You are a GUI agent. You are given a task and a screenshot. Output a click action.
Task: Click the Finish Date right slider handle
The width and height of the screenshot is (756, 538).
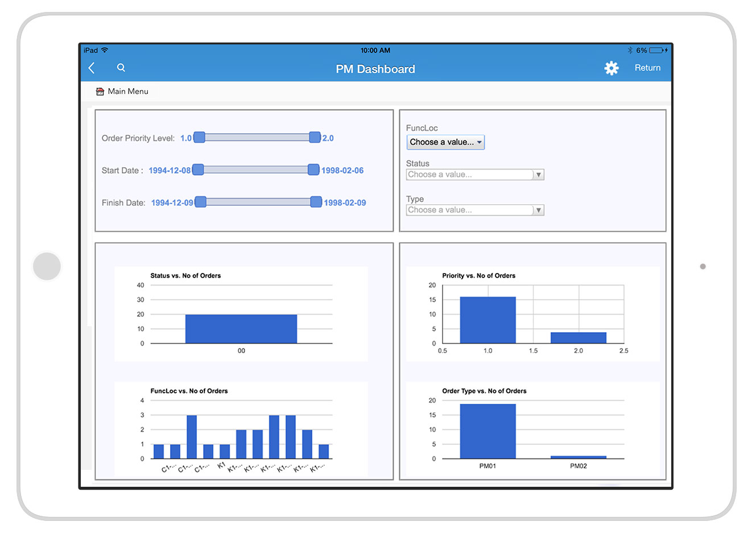(x=316, y=202)
